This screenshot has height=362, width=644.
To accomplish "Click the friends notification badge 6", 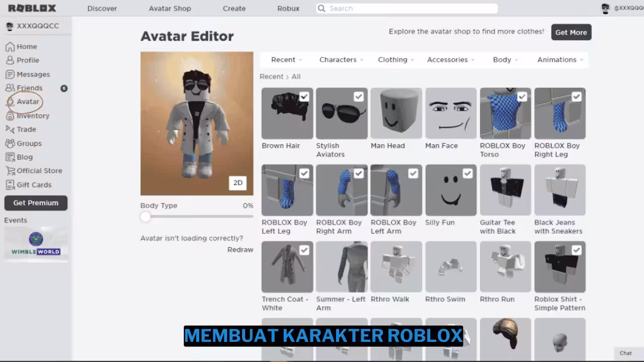I will (x=64, y=88).
